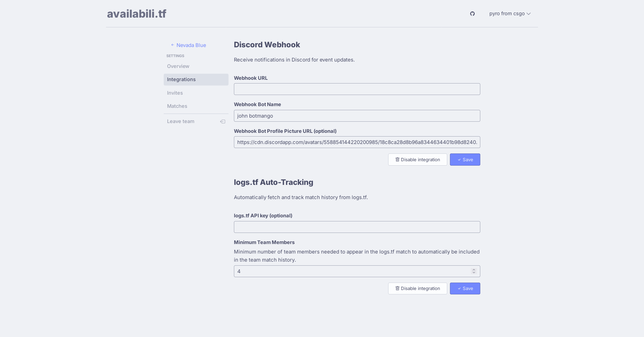The width and height of the screenshot is (644, 337).
Task: Disable the logs.tf Auto-Tracking integration
Action: [418, 289]
